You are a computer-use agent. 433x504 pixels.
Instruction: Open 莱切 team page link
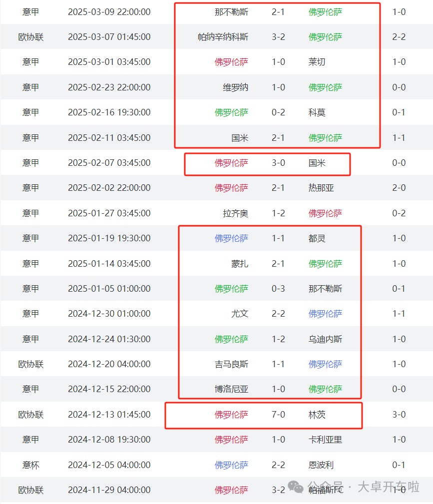pyautogui.click(x=317, y=62)
